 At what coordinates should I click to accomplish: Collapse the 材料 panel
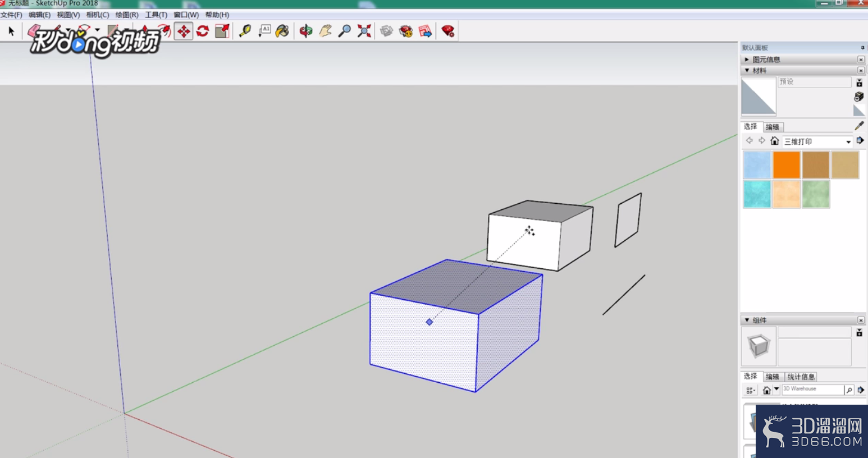(746, 70)
